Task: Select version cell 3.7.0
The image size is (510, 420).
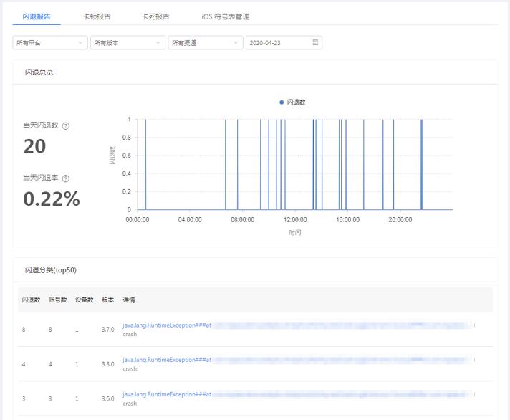Action: pyautogui.click(x=108, y=330)
